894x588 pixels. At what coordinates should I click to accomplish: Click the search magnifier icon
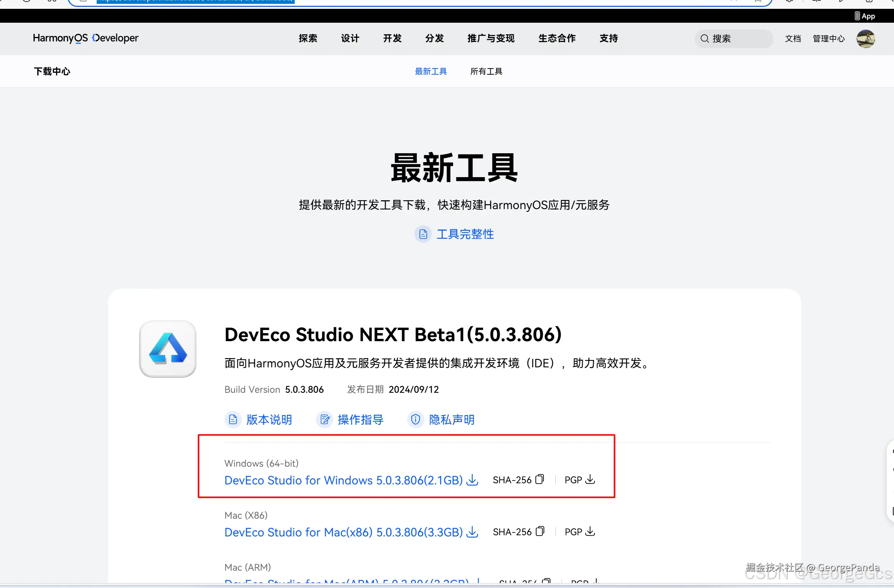pyautogui.click(x=704, y=39)
